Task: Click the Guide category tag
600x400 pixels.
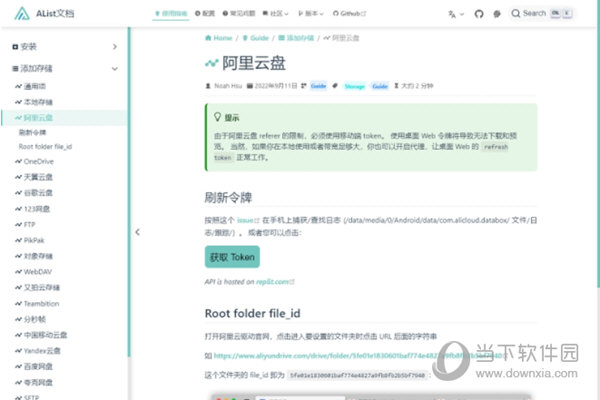Action: coord(318,86)
